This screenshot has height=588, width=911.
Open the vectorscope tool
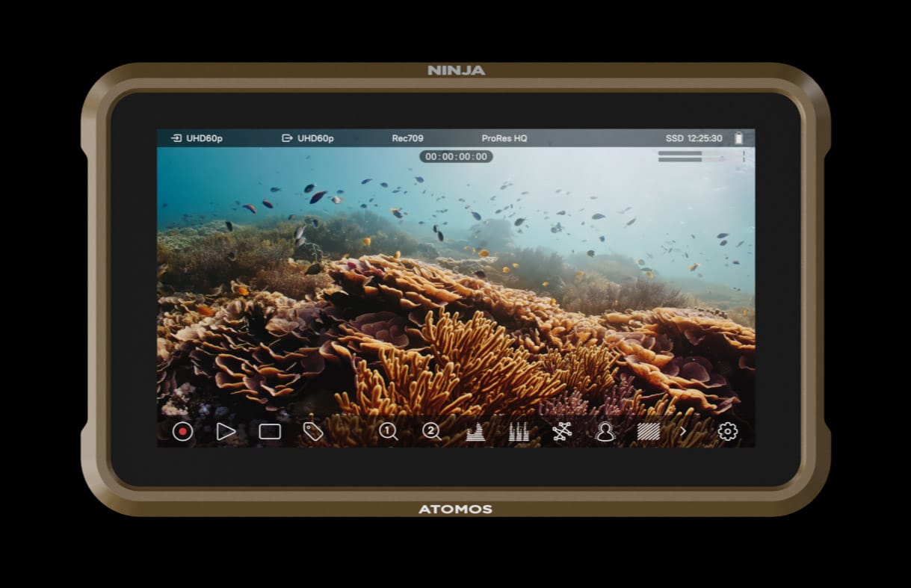[x=562, y=432]
